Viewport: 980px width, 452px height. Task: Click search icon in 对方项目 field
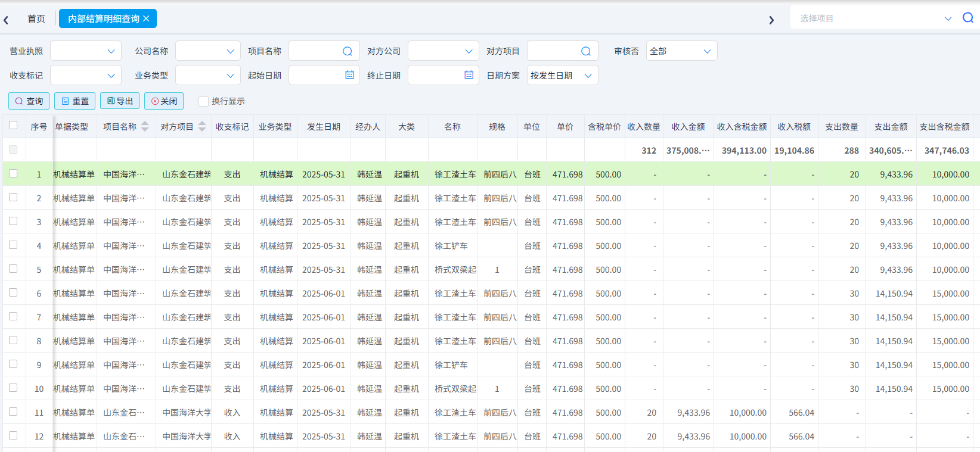click(586, 51)
